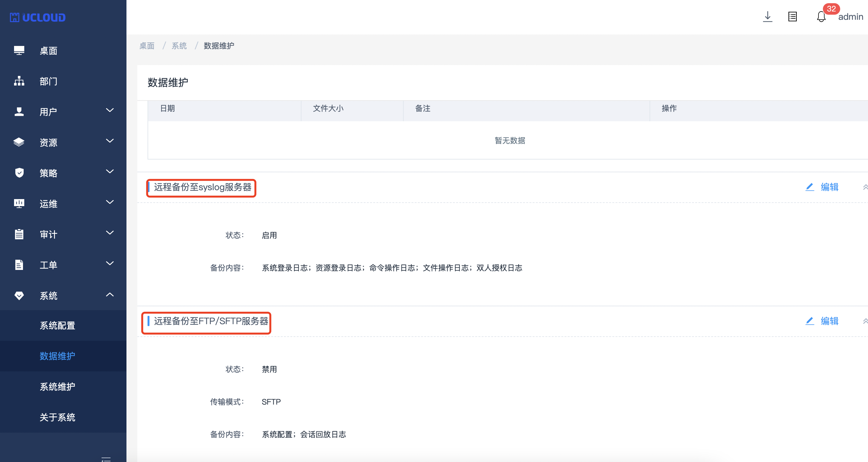Expand the 用户 menu chevron

pyautogui.click(x=110, y=110)
